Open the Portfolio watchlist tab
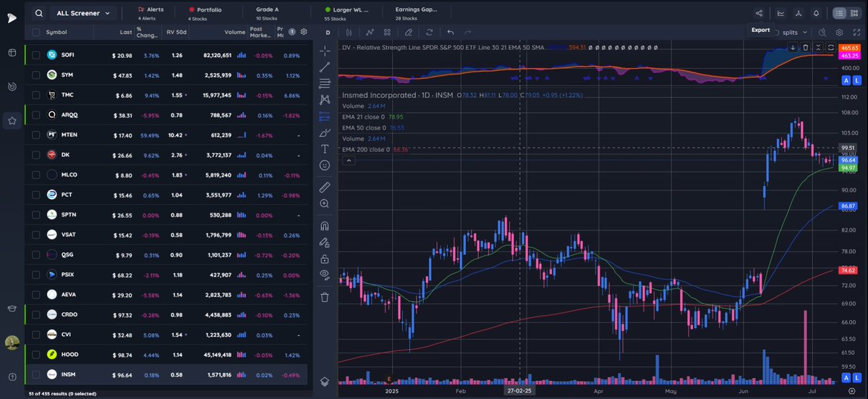The image size is (868, 399). click(205, 13)
